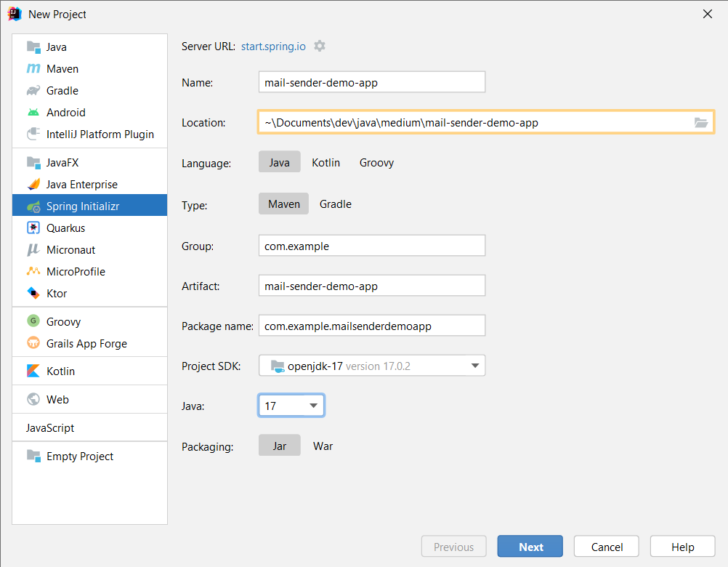Select Kotlin as the language
This screenshot has height=567, width=728.
click(x=325, y=163)
